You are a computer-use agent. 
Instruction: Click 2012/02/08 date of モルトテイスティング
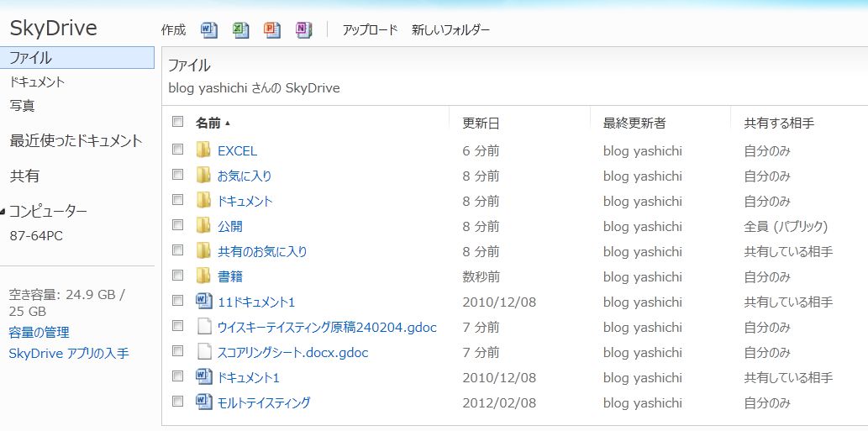click(x=499, y=402)
